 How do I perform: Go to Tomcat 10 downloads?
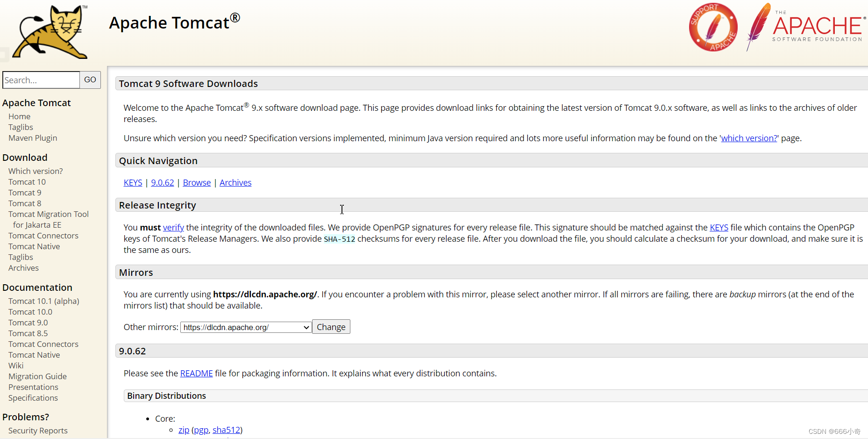click(27, 182)
